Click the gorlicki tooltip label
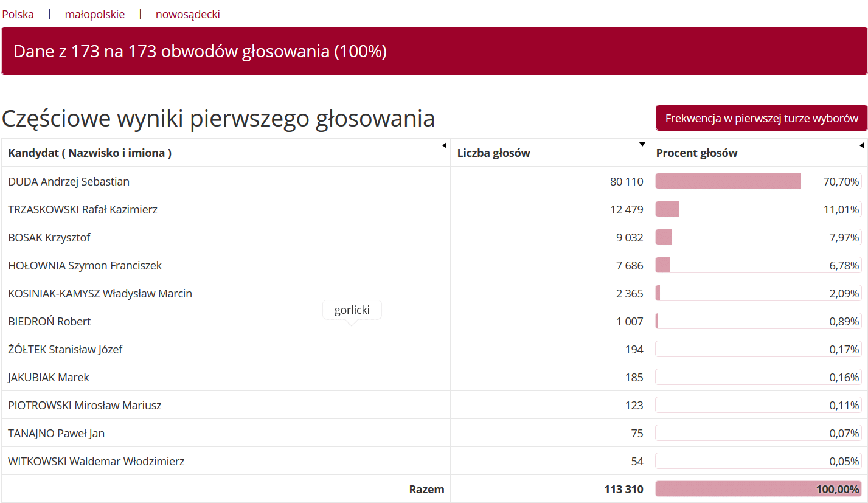 tap(352, 310)
